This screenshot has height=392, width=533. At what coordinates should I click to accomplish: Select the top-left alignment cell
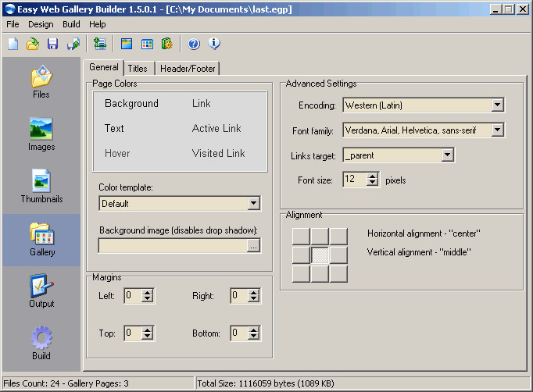(x=301, y=236)
